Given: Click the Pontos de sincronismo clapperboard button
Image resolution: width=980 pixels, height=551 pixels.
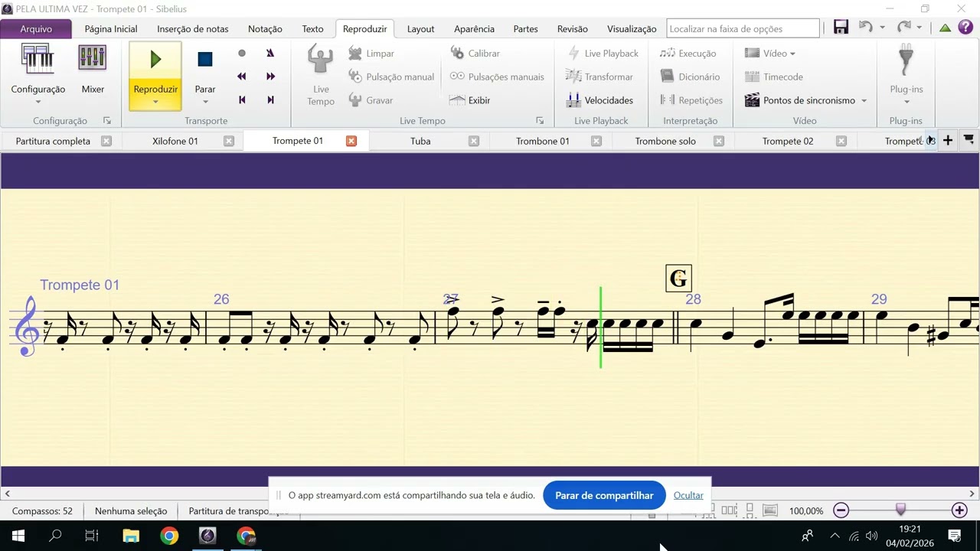Looking at the screenshot, I should [x=799, y=100].
